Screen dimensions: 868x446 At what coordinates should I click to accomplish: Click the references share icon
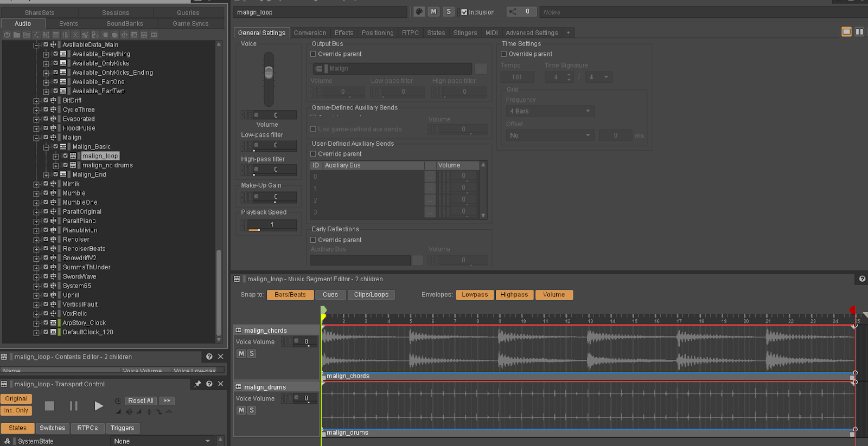[x=513, y=11]
